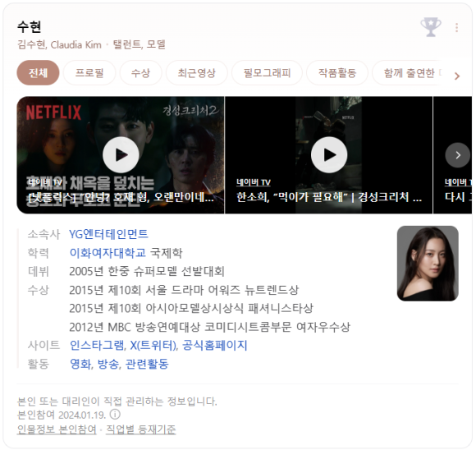Open the 인스타그램 link
This screenshot has height=450, width=476.
97,345
